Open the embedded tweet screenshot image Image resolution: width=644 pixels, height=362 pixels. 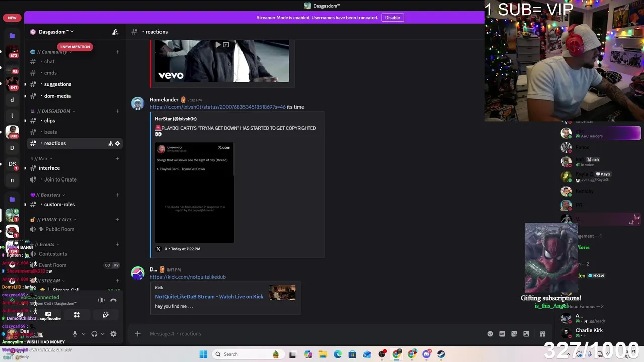pos(194,193)
